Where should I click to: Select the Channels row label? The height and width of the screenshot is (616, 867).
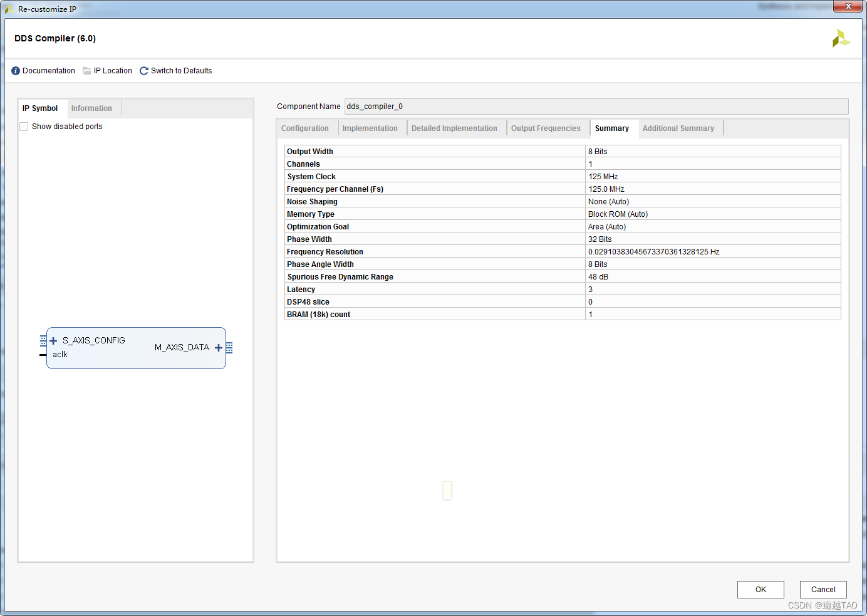click(303, 164)
